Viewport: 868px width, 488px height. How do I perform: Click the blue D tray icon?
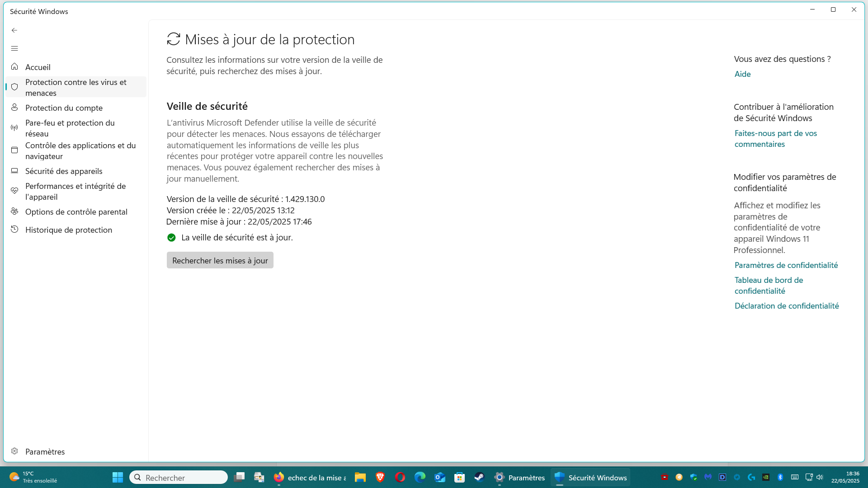722,477
